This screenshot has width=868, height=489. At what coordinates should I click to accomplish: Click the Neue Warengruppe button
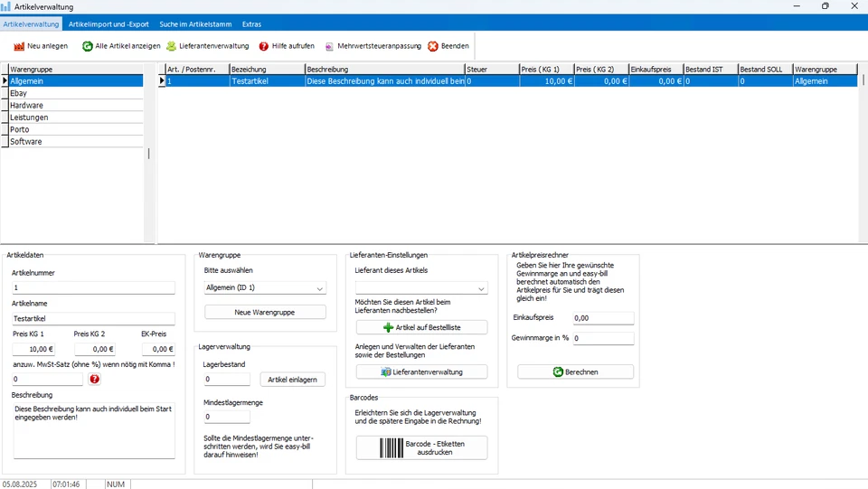(265, 312)
